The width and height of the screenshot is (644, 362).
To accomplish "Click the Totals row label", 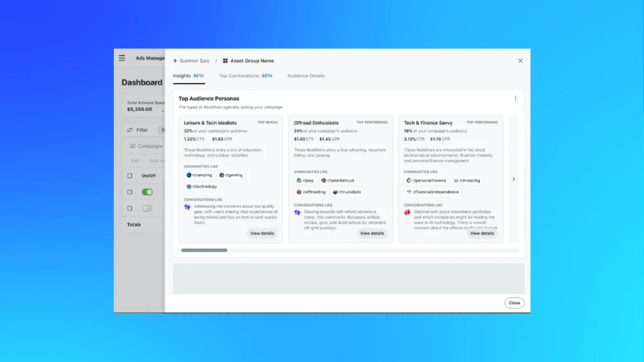I will [x=134, y=225].
